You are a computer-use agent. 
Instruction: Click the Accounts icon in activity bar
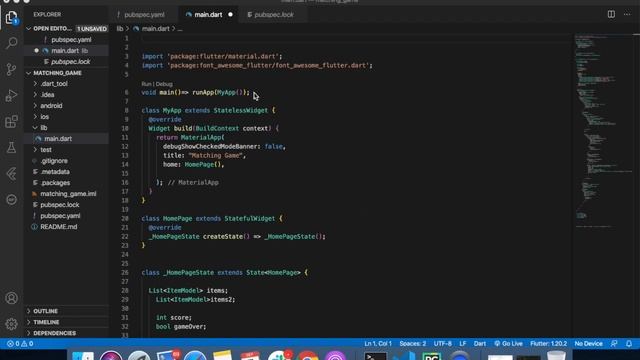(11, 298)
